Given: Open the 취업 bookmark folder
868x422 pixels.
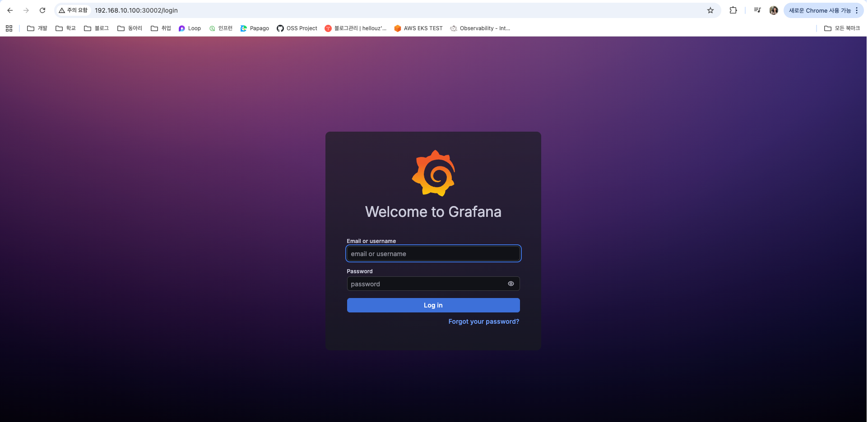Looking at the screenshot, I should (x=161, y=28).
